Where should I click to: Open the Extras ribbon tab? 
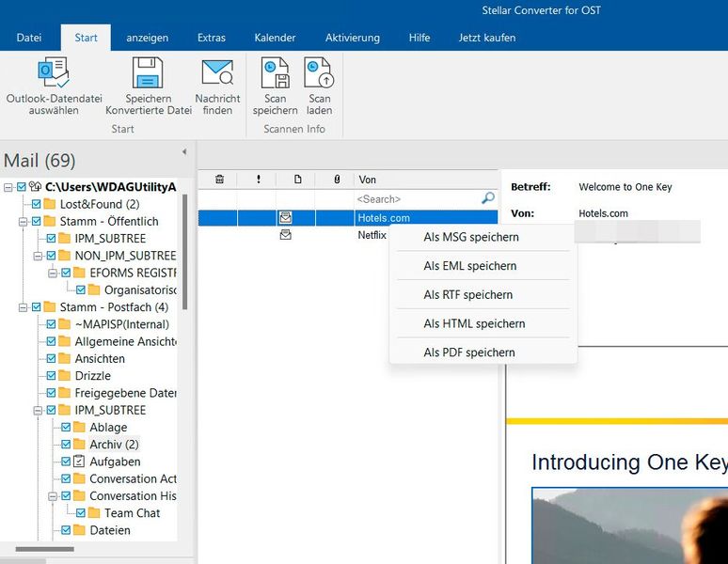click(x=211, y=38)
